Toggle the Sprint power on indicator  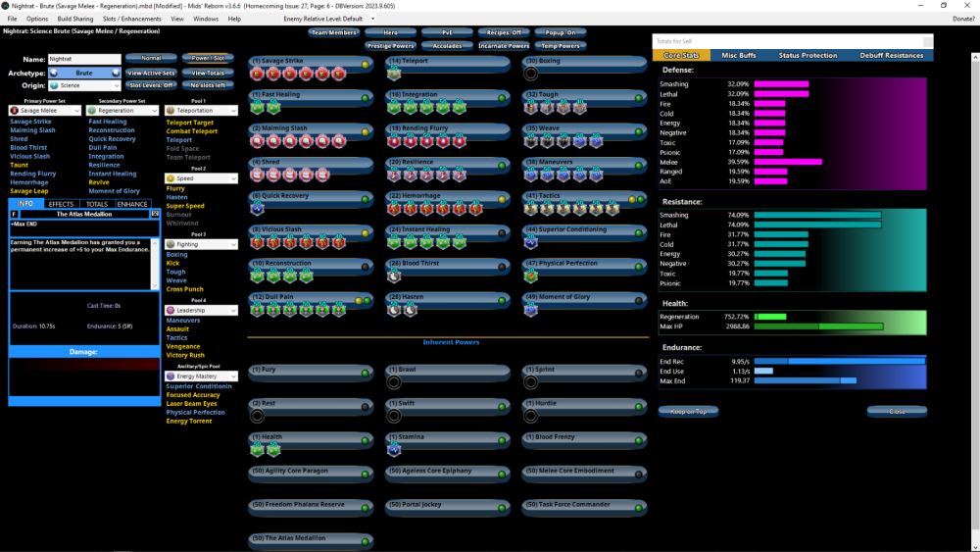coord(639,373)
